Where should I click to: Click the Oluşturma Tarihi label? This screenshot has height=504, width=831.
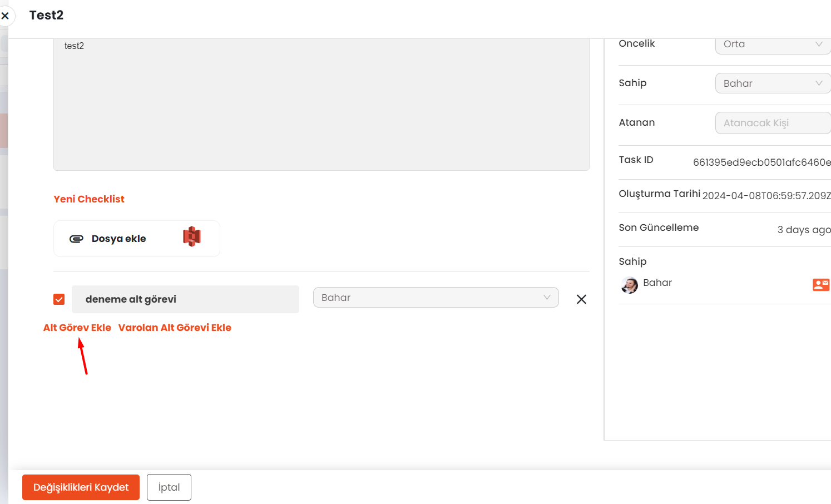(660, 194)
